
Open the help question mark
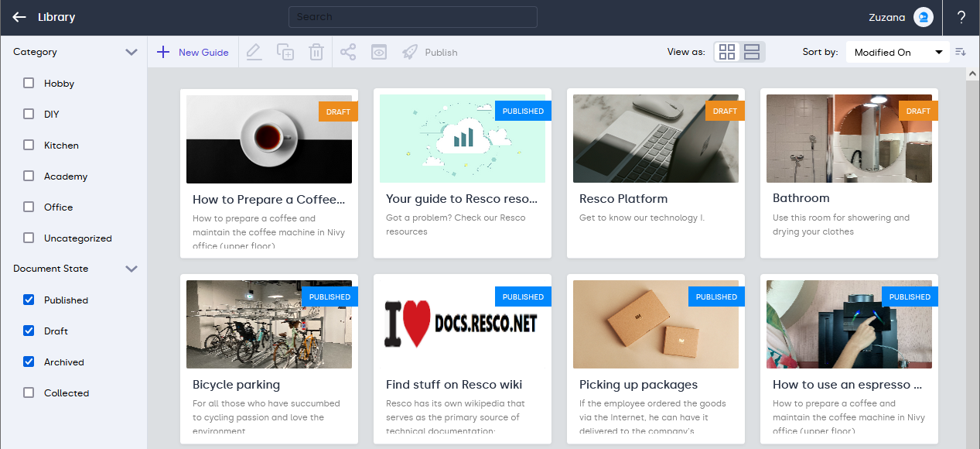tap(961, 17)
